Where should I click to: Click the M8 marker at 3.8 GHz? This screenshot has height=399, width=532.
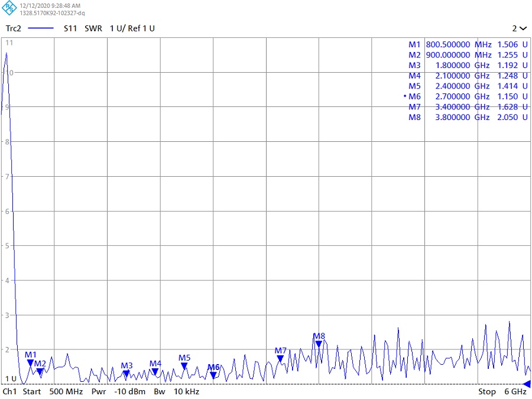pos(319,343)
